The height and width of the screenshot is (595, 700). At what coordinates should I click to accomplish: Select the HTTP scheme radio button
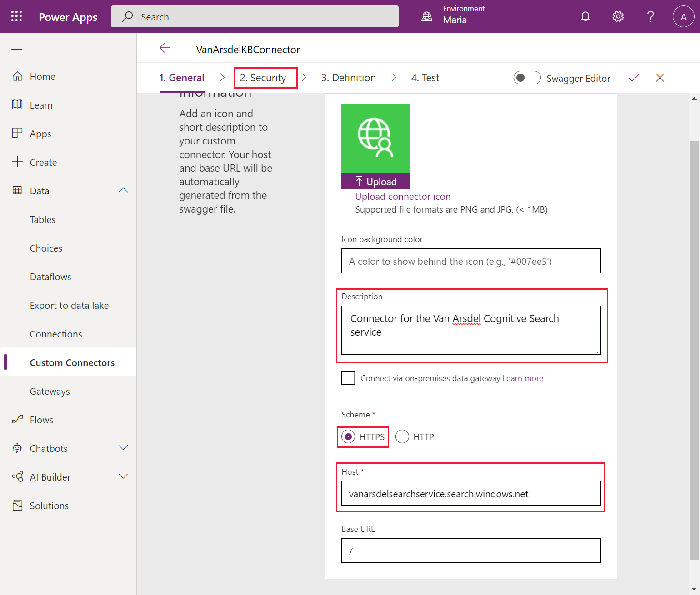pyautogui.click(x=402, y=437)
